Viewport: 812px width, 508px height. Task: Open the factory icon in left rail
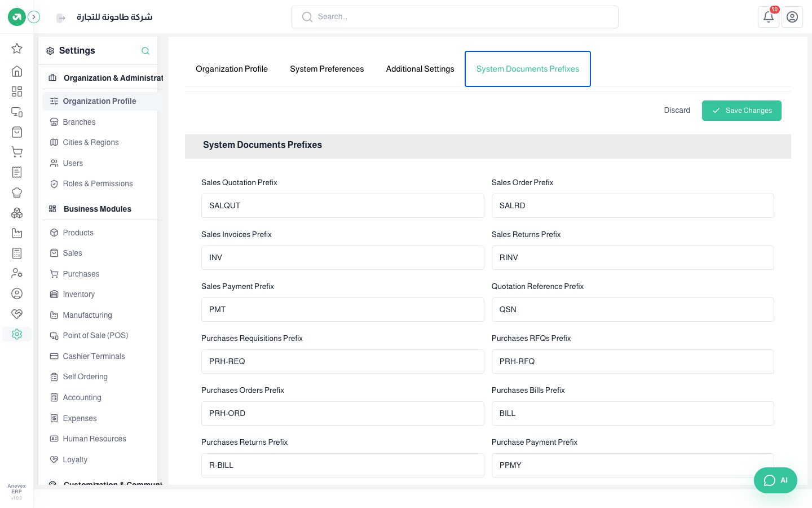pyautogui.click(x=17, y=233)
